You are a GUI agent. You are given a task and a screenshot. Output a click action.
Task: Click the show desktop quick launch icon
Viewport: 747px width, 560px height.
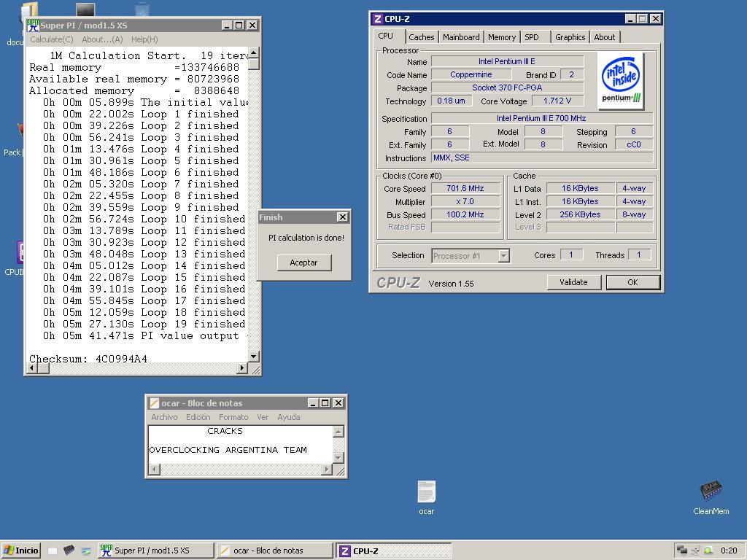click(x=86, y=551)
